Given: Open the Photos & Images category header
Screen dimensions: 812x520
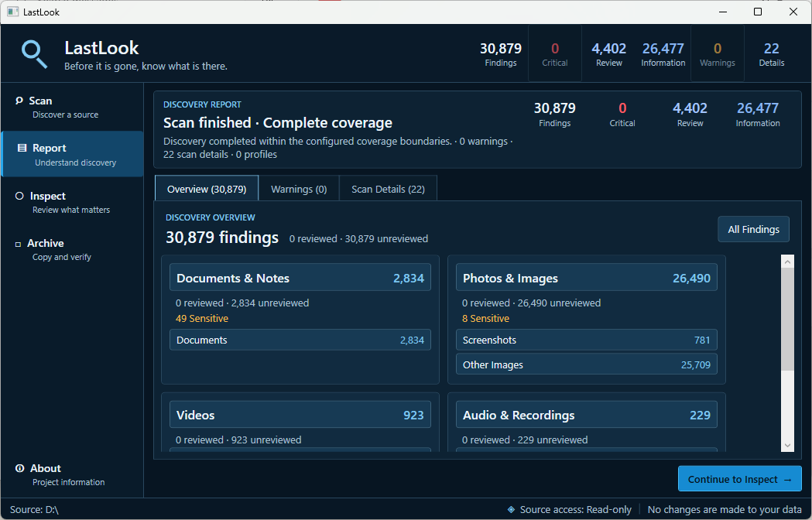Looking at the screenshot, I should pos(587,278).
